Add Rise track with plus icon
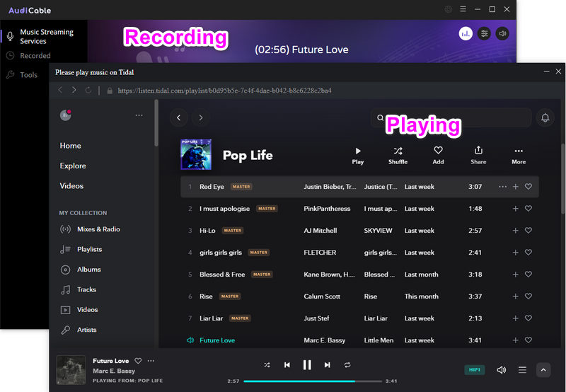 (x=516, y=296)
